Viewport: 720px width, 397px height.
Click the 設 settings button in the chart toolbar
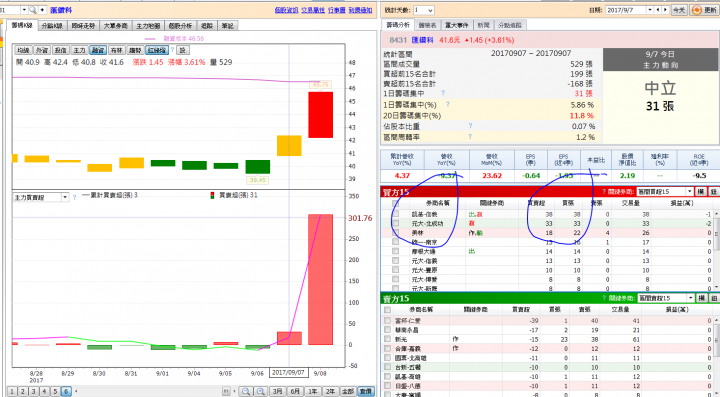(x=182, y=50)
